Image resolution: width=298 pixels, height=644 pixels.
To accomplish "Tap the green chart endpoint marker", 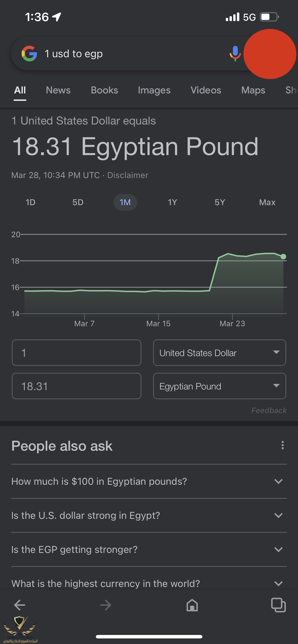I will click(283, 256).
